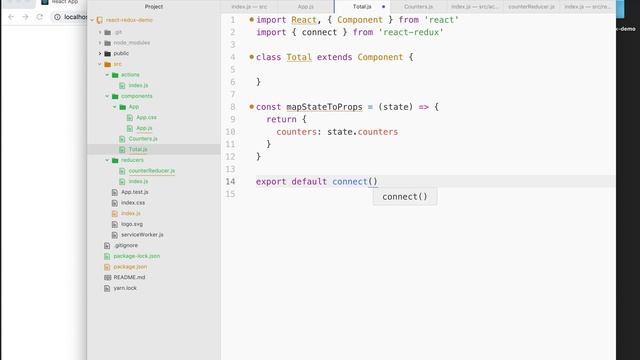Click the file icon beside yarn.lock

[107, 288]
